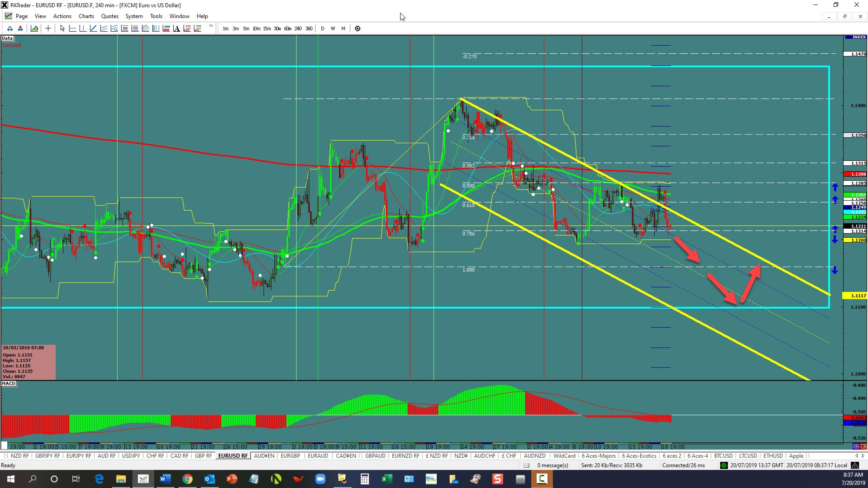Image resolution: width=868 pixels, height=488 pixels.
Task: Select the shaded band zone tool
Action: pyautogui.click(x=166, y=29)
